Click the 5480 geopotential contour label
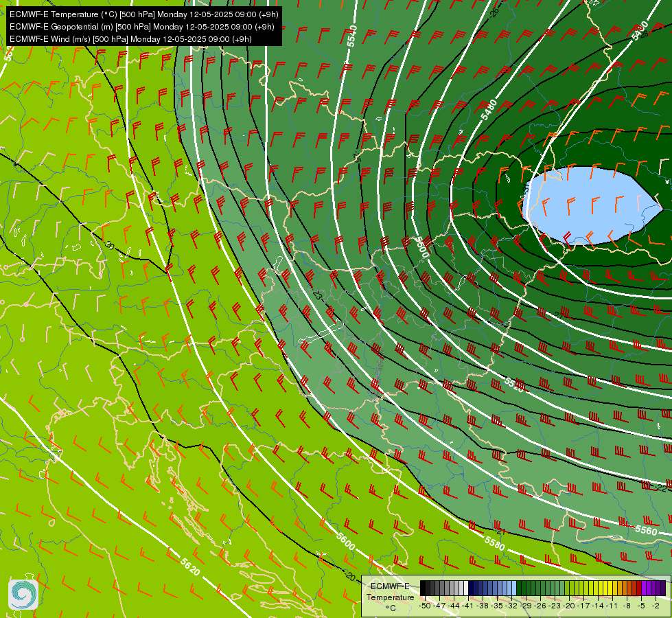The image size is (672, 618). point(489,111)
